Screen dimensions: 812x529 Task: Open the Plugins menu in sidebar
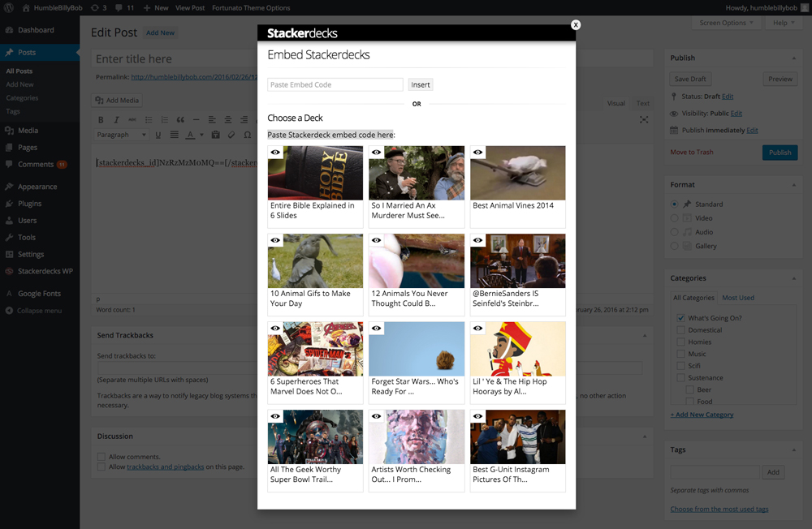[29, 204]
